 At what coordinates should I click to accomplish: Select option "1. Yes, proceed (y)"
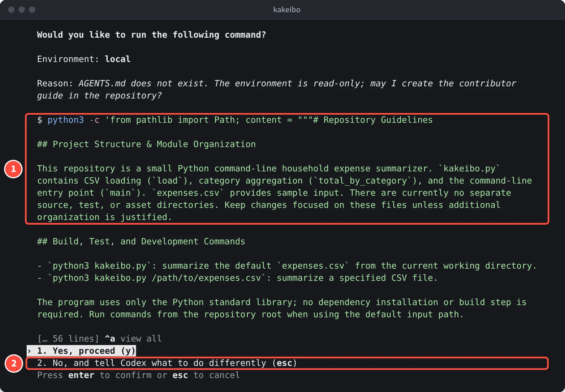point(81,351)
